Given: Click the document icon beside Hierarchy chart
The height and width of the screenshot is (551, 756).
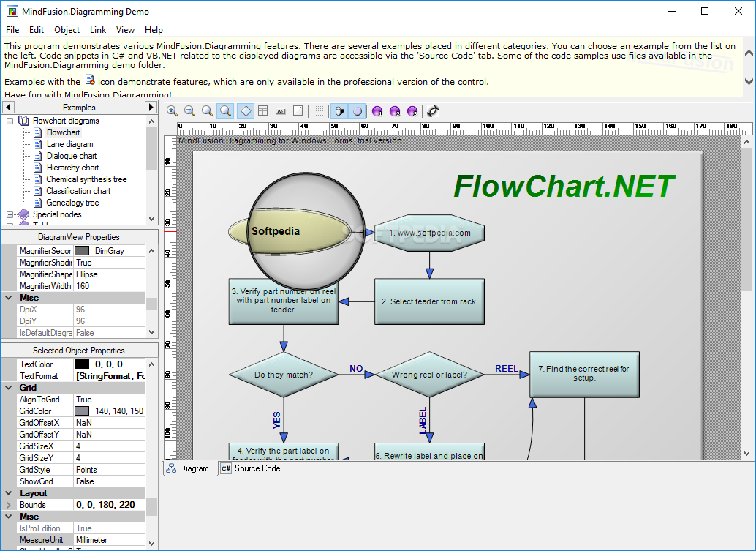Looking at the screenshot, I should pyautogui.click(x=37, y=168).
